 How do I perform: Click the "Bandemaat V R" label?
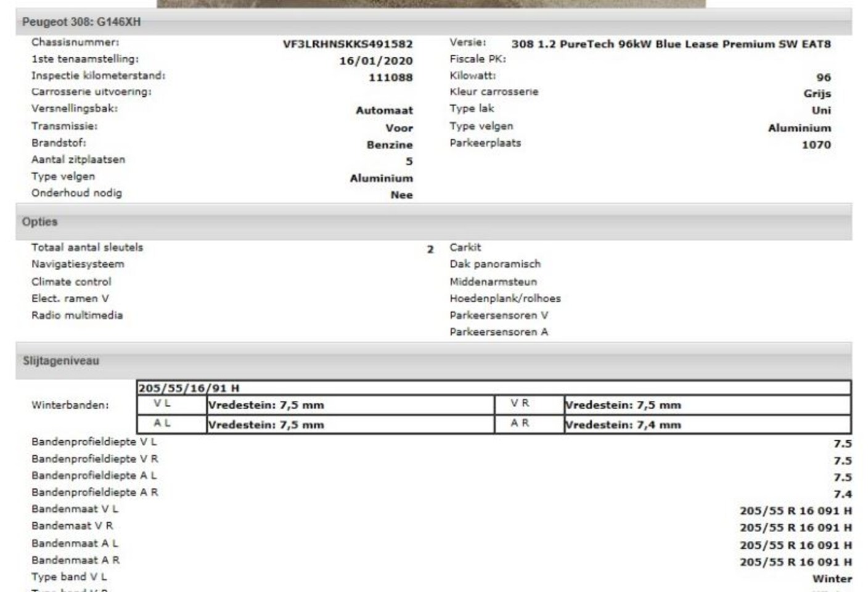coord(72,525)
